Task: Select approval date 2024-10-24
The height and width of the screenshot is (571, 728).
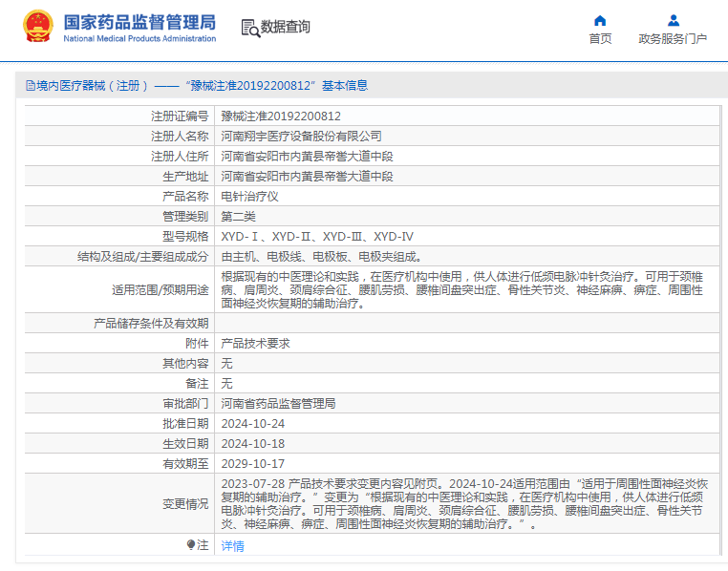Action: [x=252, y=424]
